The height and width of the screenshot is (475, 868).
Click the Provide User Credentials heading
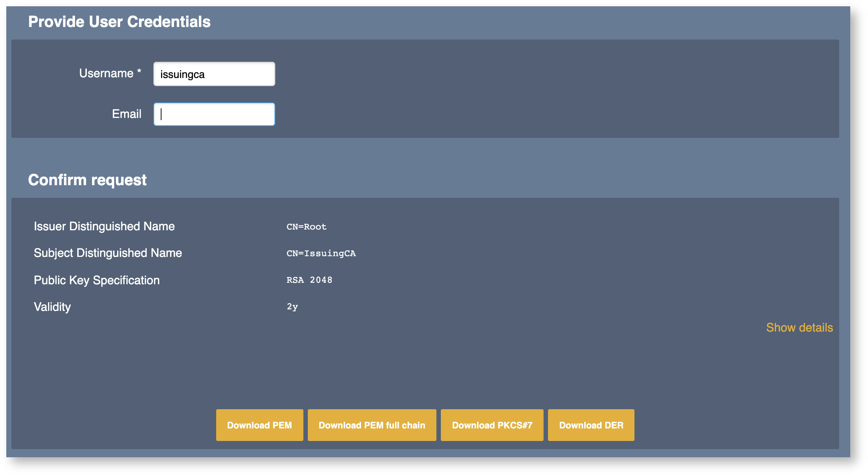click(119, 22)
